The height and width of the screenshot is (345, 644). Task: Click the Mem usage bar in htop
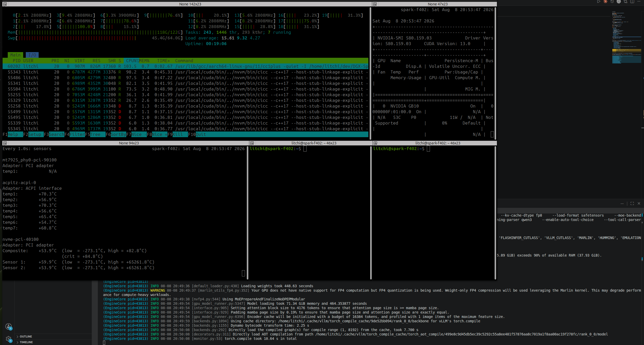(x=95, y=32)
